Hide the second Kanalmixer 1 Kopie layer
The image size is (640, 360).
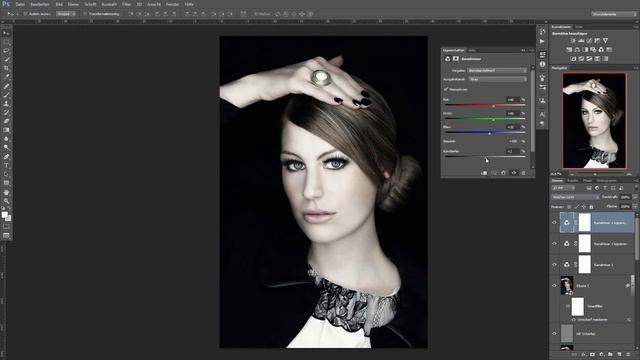[x=554, y=244]
